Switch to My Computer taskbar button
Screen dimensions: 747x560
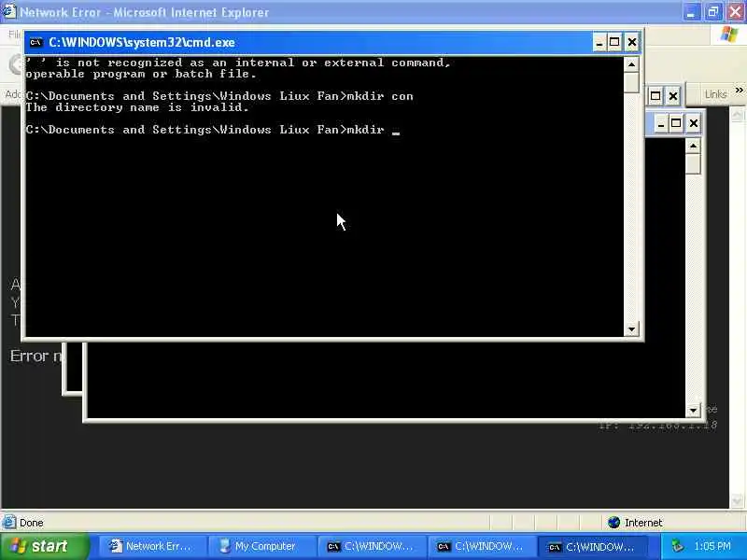pyautogui.click(x=261, y=546)
